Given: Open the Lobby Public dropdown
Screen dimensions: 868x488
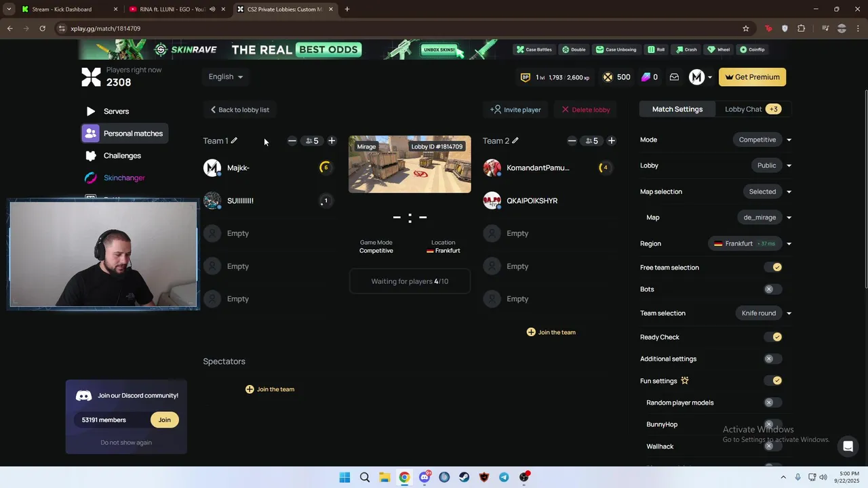Looking at the screenshot, I should tap(772, 165).
